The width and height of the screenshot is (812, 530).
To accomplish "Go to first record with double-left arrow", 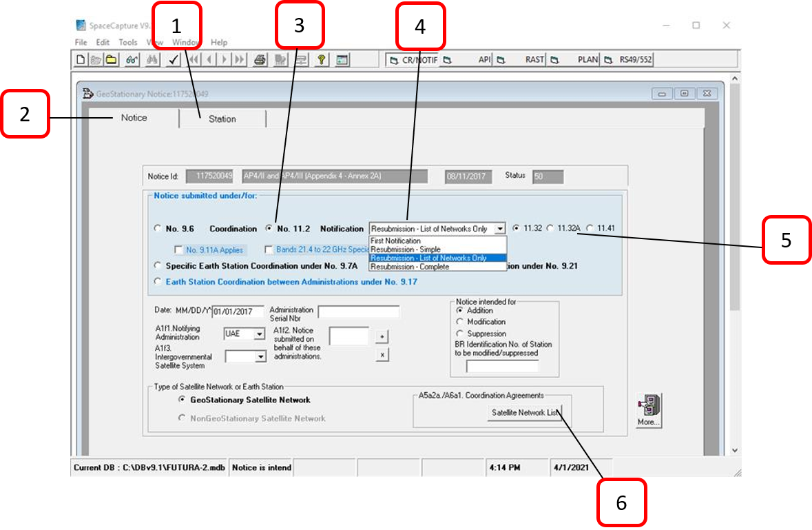I will pos(194,59).
